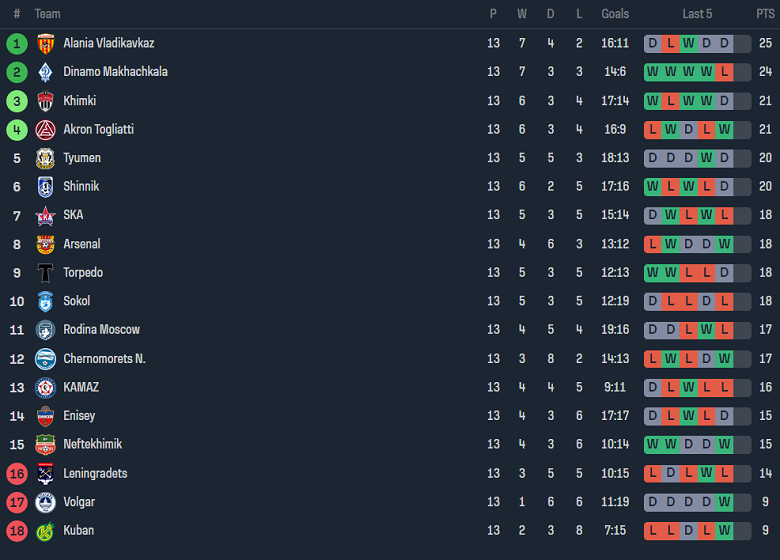Click the Arsenal team badge
The image size is (780, 560).
45,244
